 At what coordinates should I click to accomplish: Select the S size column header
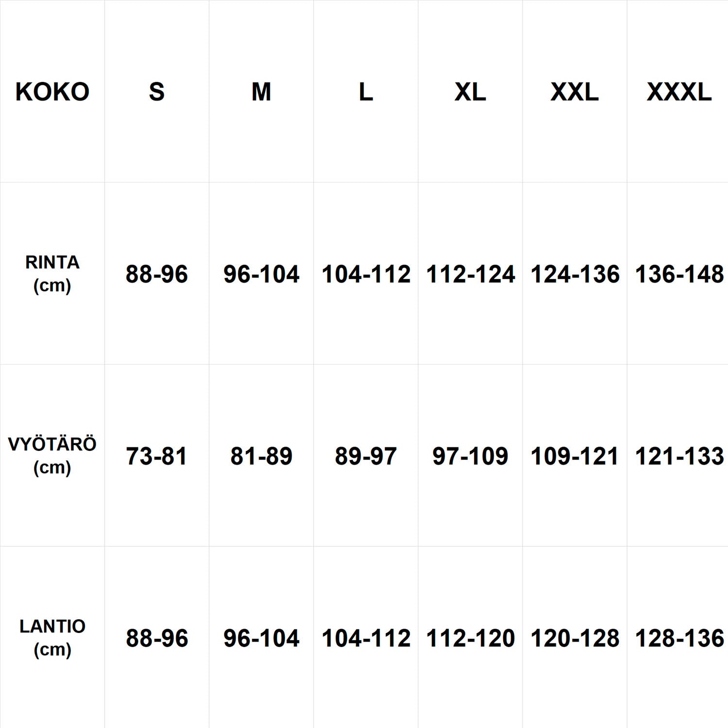pos(157,92)
